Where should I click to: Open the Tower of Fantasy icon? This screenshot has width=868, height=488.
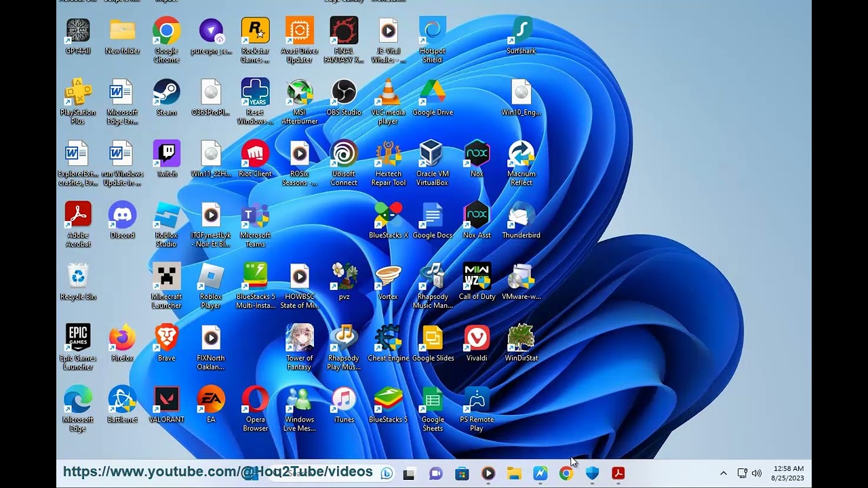300,338
